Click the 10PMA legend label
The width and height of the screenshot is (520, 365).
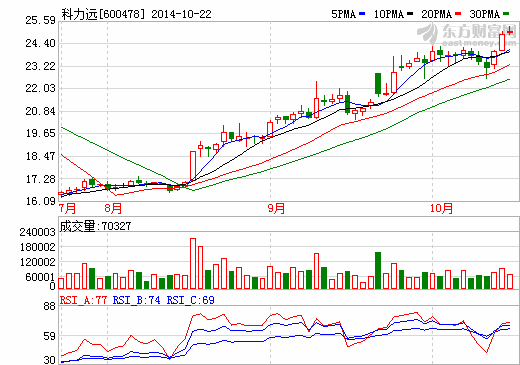[389, 14]
